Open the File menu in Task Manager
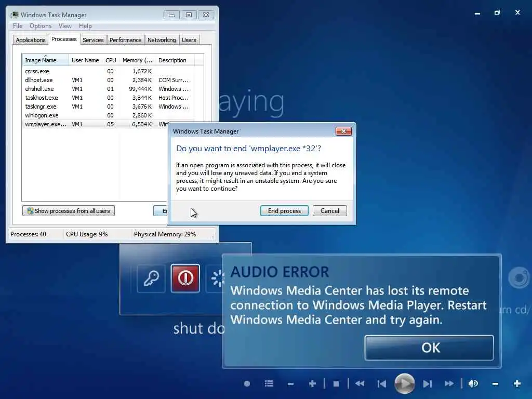Screen dimensions: 532x399 pyautogui.click(x=18, y=26)
